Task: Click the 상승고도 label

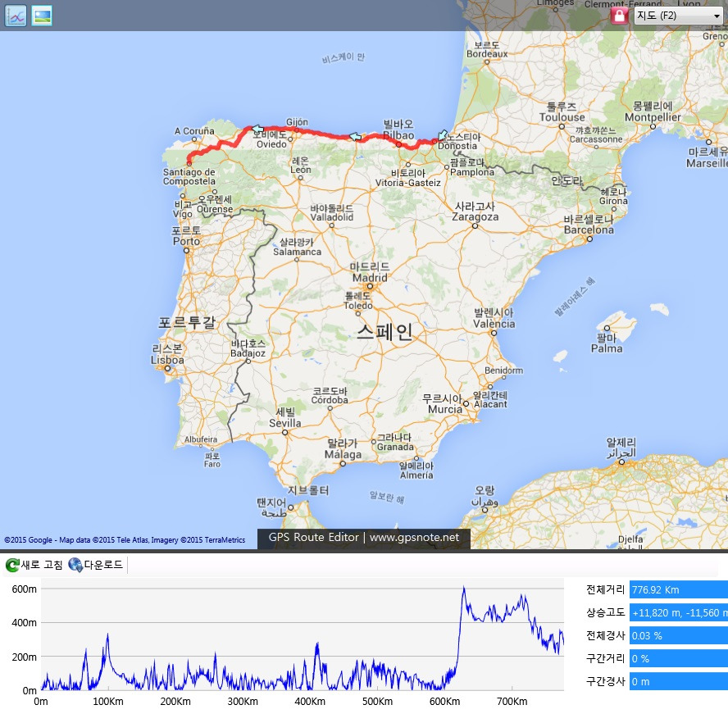Action: (x=605, y=612)
